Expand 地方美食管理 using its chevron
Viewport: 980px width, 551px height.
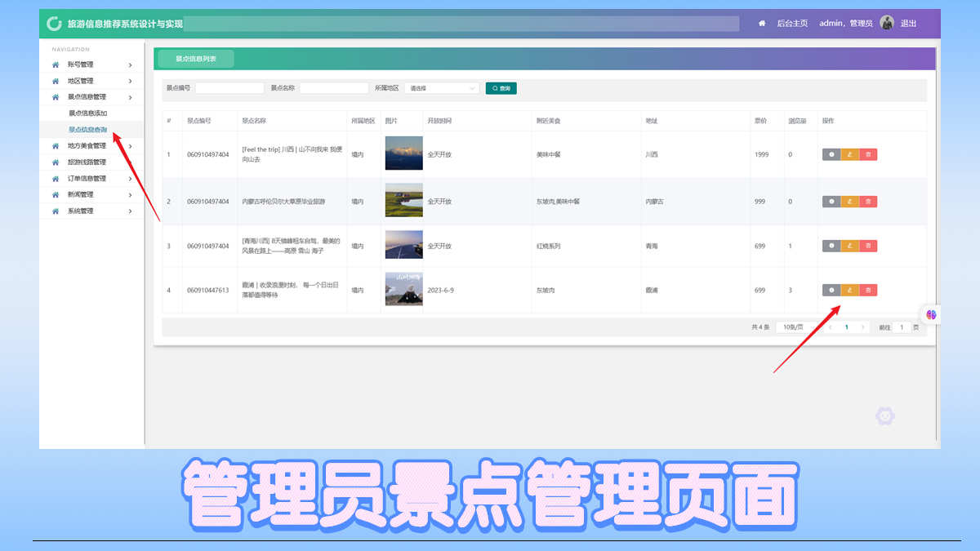(x=130, y=146)
